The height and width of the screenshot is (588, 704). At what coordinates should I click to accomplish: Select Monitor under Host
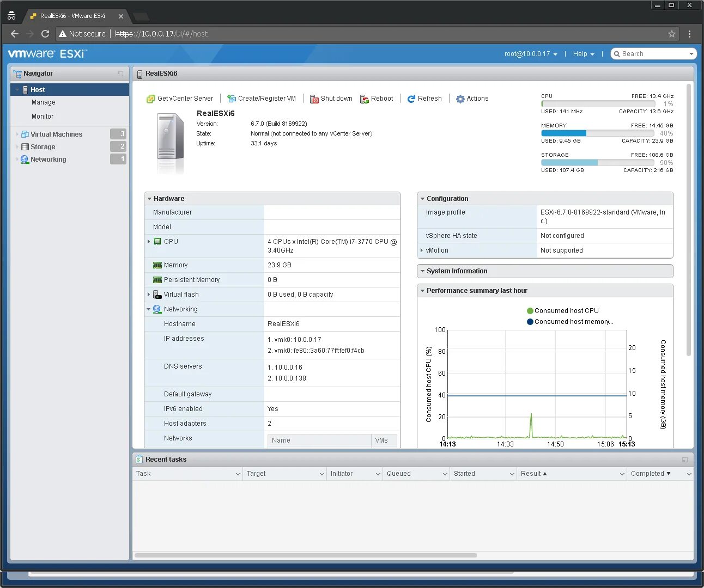pyautogui.click(x=43, y=117)
